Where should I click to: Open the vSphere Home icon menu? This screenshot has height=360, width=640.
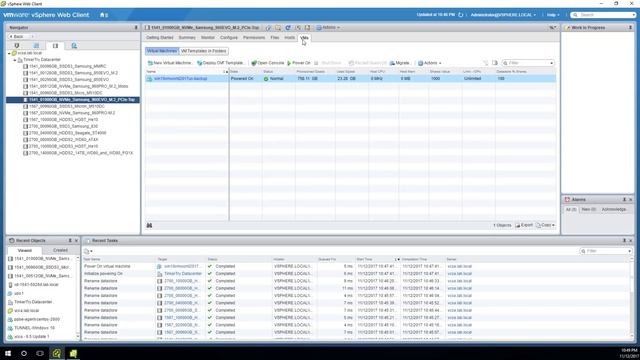tap(104, 15)
